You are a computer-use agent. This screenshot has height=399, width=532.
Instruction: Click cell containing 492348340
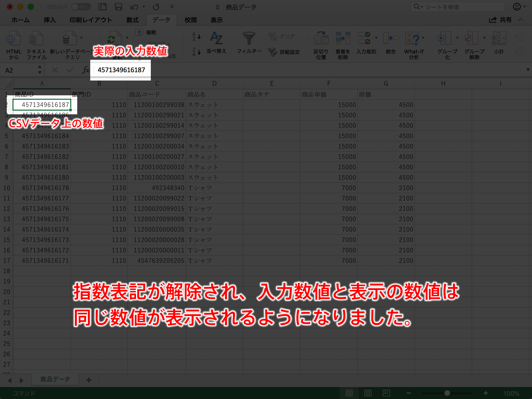tap(157, 188)
